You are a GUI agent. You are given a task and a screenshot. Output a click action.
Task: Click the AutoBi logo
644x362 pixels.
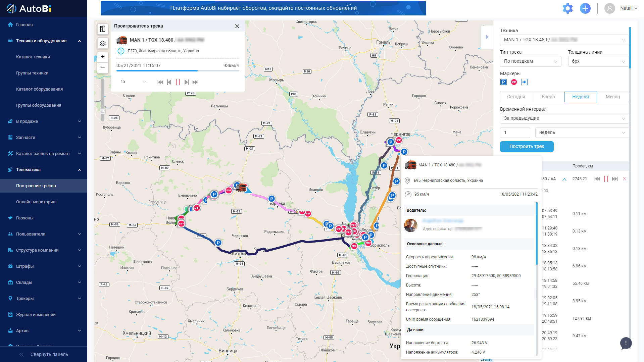29,8
